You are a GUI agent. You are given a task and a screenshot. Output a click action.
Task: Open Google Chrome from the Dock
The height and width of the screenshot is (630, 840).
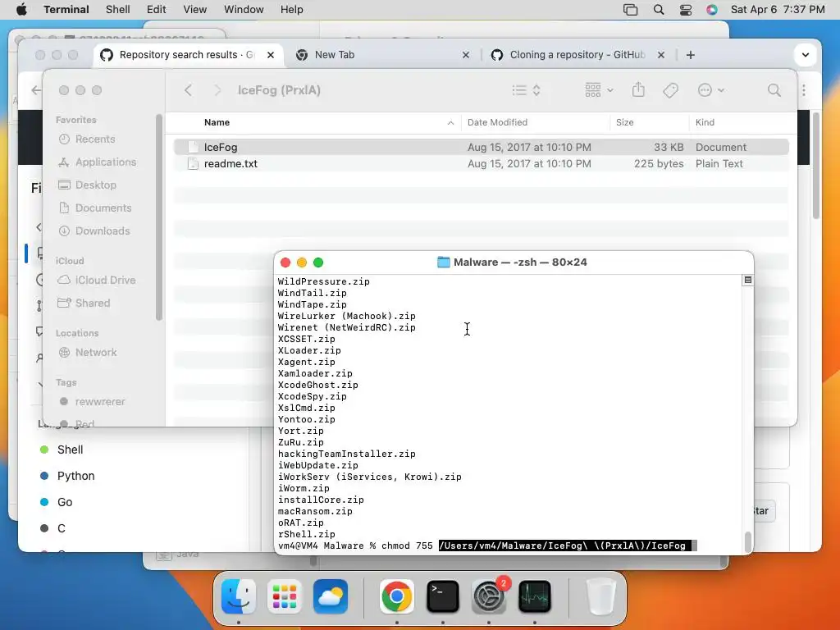pos(396,596)
